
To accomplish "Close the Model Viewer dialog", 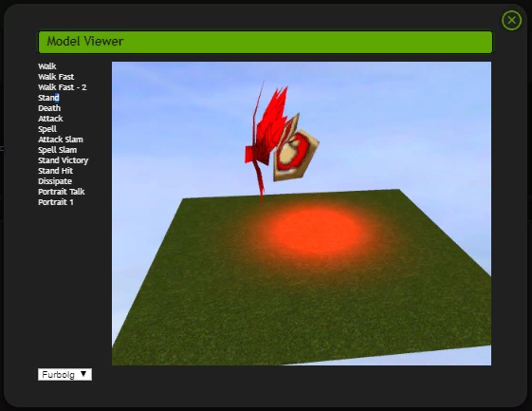I will [511, 20].
